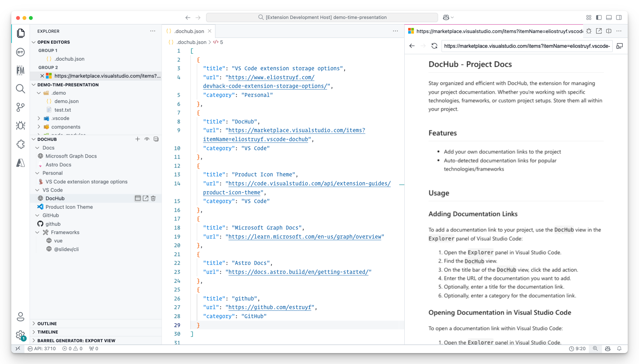639x364 pixels.
Task: Open the Front Matter view in activity bar
Action: click(21, 70)
